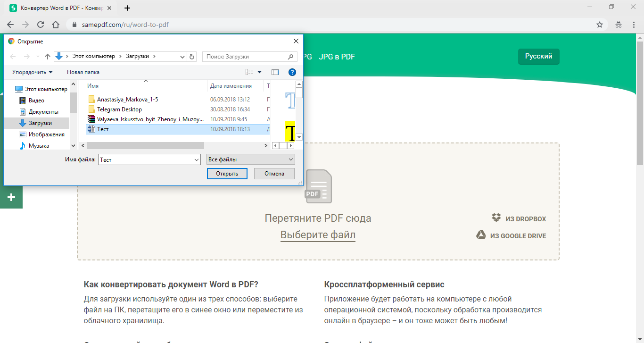Click the search magnifier in dialog
This screenshot has height=343, width=644.
290,57
